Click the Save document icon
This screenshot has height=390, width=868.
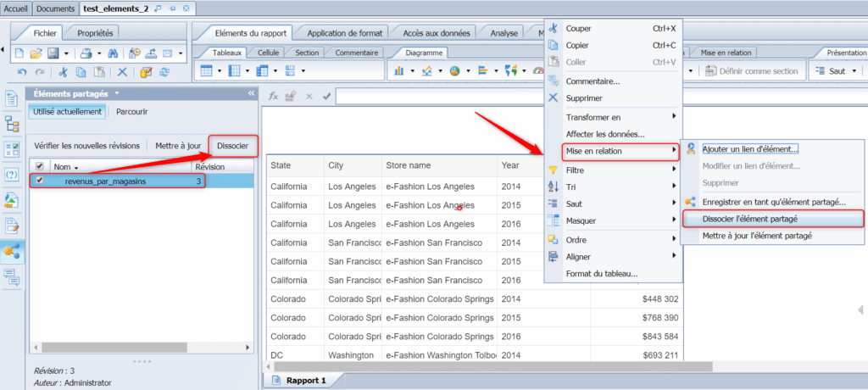point(53,53)
